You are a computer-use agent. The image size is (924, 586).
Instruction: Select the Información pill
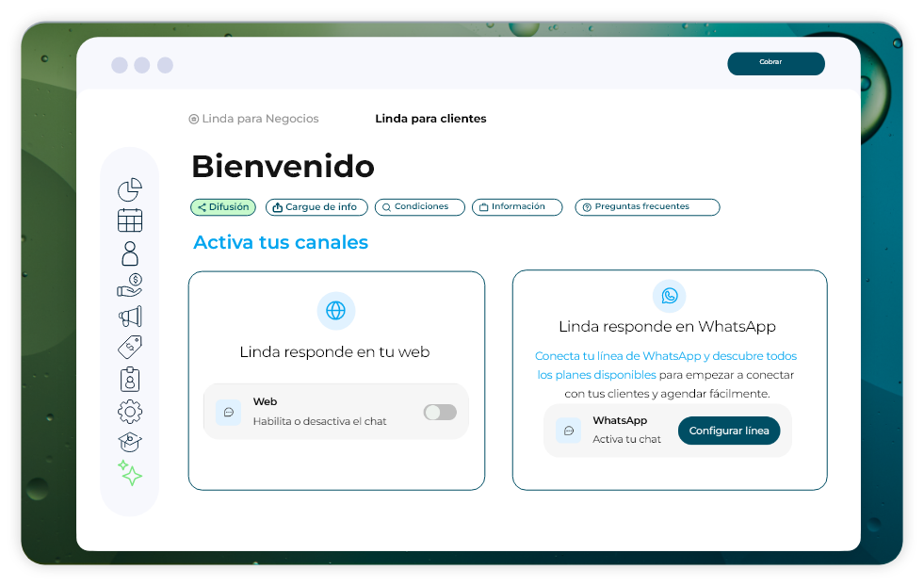pyautogui.click(x=517, y=207)
